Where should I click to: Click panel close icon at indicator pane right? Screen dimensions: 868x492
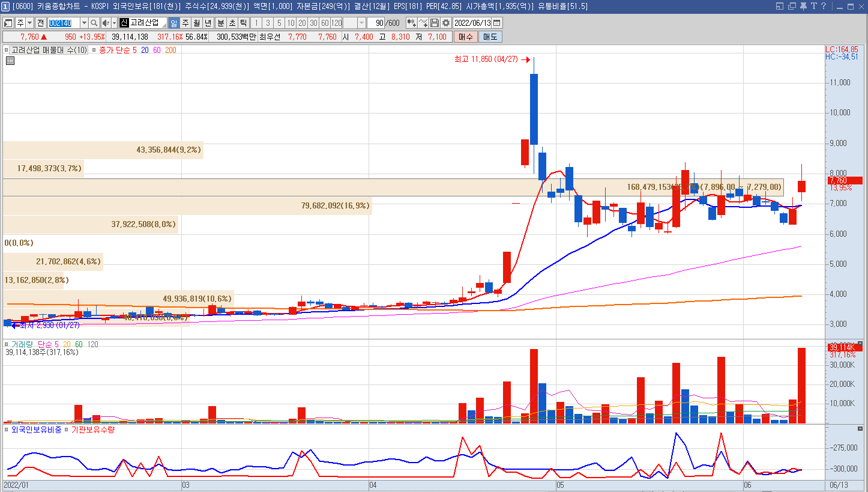tap(859, 430)
